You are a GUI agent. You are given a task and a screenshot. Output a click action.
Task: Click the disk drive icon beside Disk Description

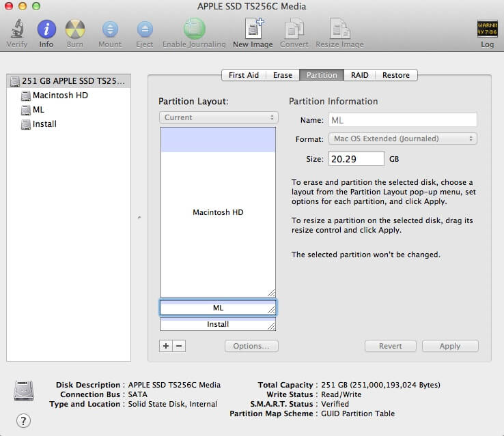(x=24, y=390)
